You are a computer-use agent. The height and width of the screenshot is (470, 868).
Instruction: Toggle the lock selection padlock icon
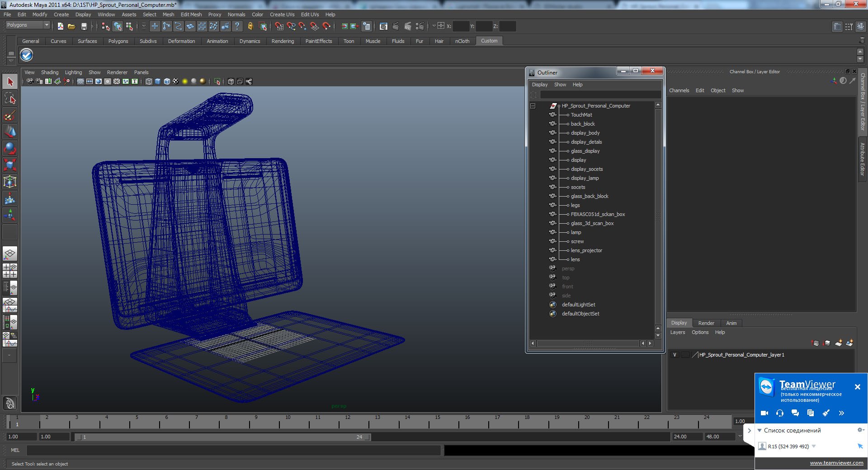tap(250, 27)
